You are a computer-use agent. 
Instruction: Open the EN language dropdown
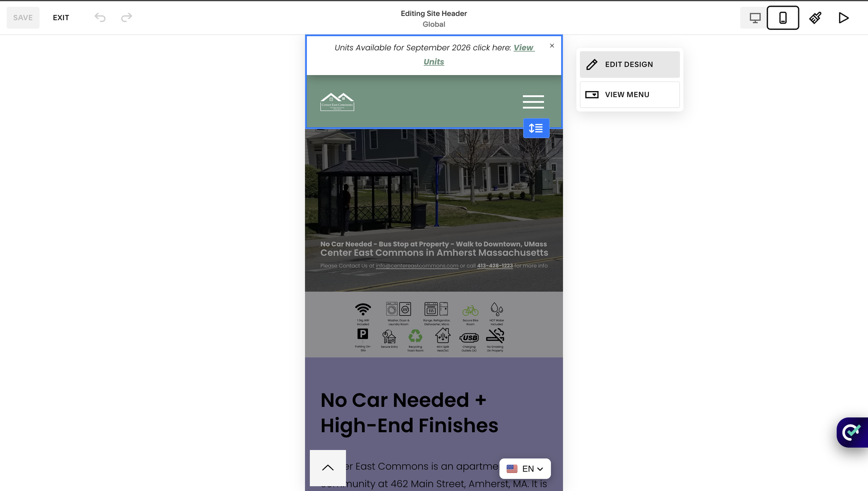pyautogui.click(x=525, y=469)
